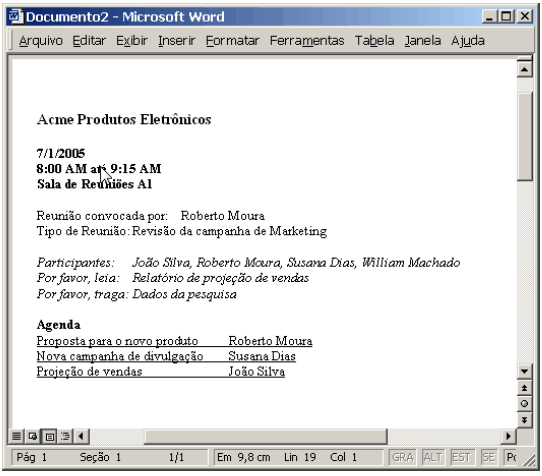Click the Lin 19 status entry
The image size is (542, 476).
click(x=300, y=457)
